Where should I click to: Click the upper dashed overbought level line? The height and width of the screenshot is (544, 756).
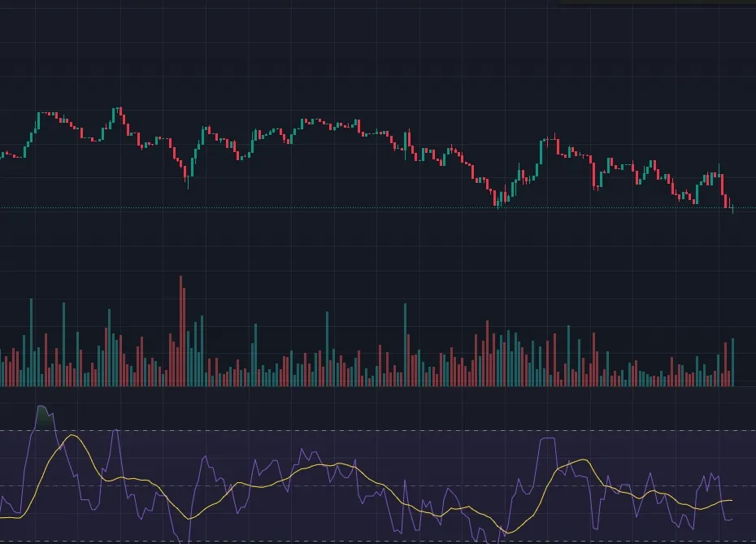pos(378,430)
